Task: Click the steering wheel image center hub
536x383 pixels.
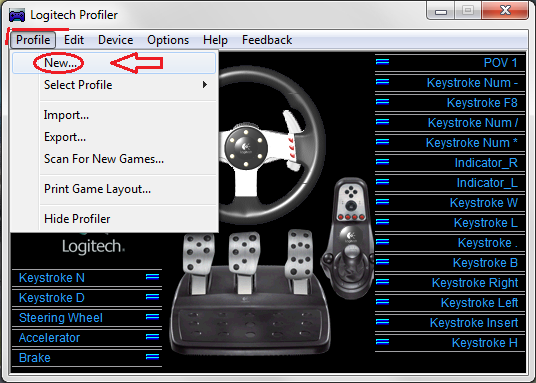Action: coord(246,148)
